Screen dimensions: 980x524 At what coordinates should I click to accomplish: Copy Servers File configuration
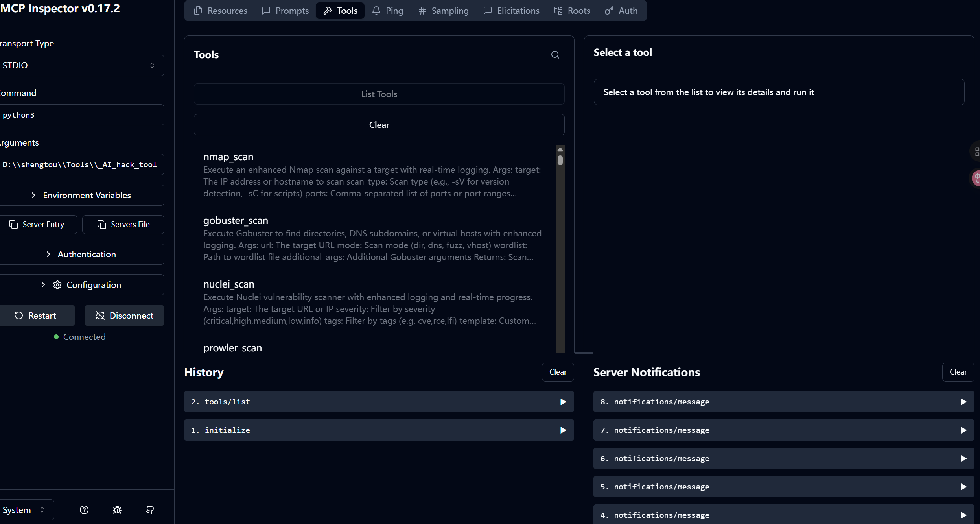tap(123, 224)
